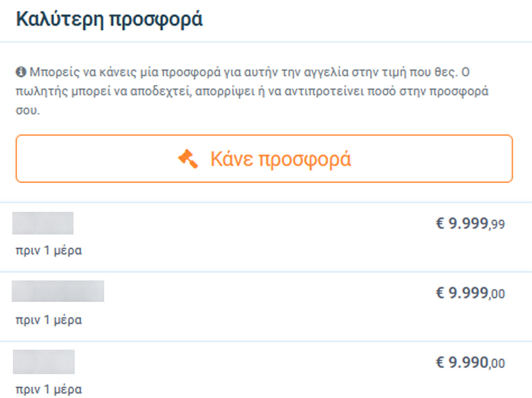Viewport: 532px width, 398px height.
Task: Click the ,00 cents of the €9.999 offer
Action: [x=497, y=295]
